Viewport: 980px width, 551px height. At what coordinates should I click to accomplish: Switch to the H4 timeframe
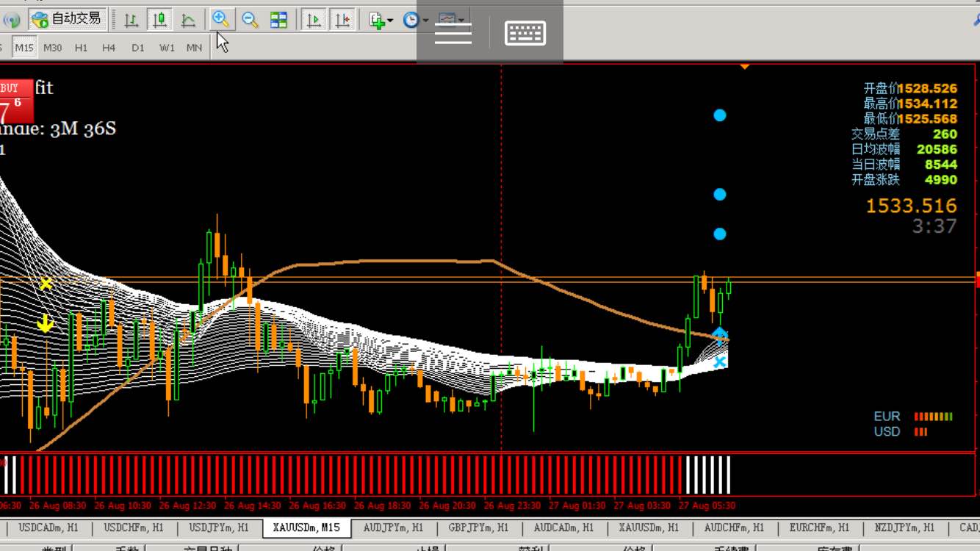click(109, 48)
